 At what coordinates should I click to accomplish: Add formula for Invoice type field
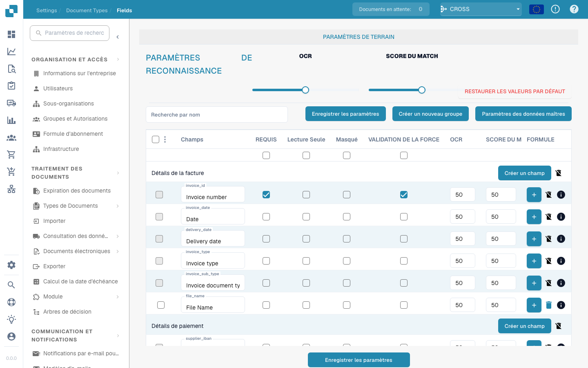[534, 261]
